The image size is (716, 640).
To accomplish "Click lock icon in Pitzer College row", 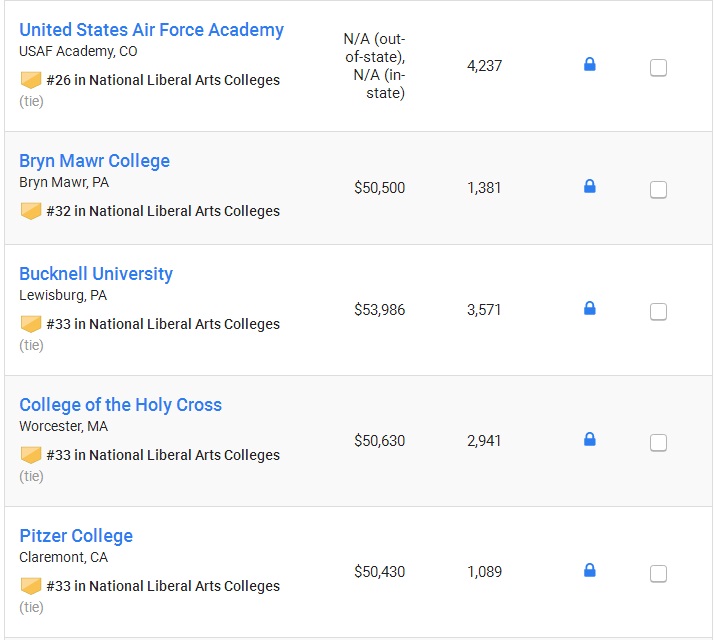I will coord(590,570).
